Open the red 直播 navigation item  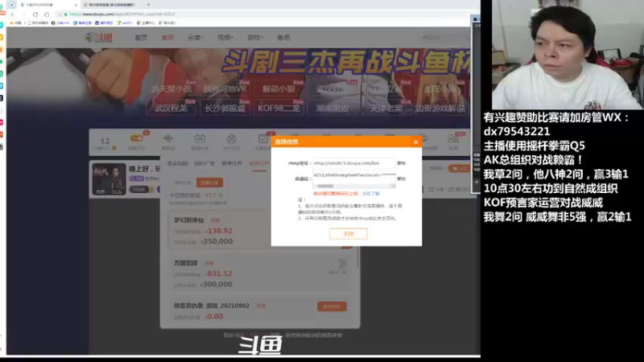click(x=167, y=37)
